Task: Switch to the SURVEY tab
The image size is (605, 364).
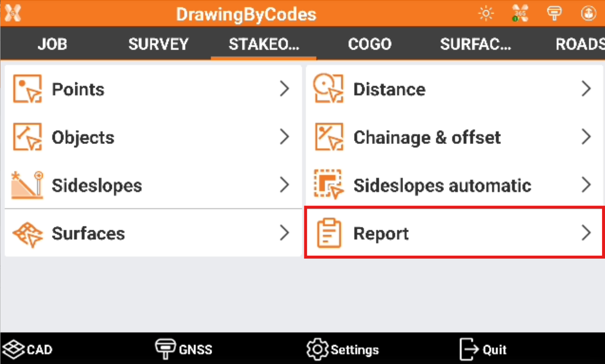Action: point(158,44)
